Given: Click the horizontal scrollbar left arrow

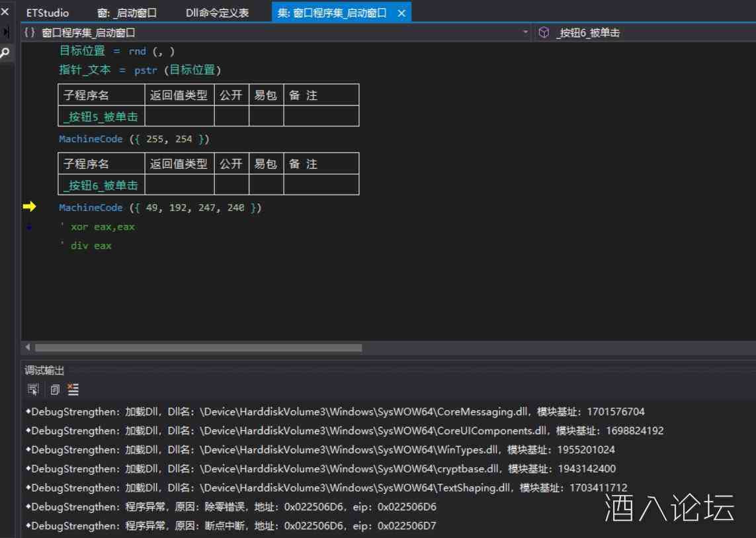Looking at the screenshot, I should tap(28, 347).
